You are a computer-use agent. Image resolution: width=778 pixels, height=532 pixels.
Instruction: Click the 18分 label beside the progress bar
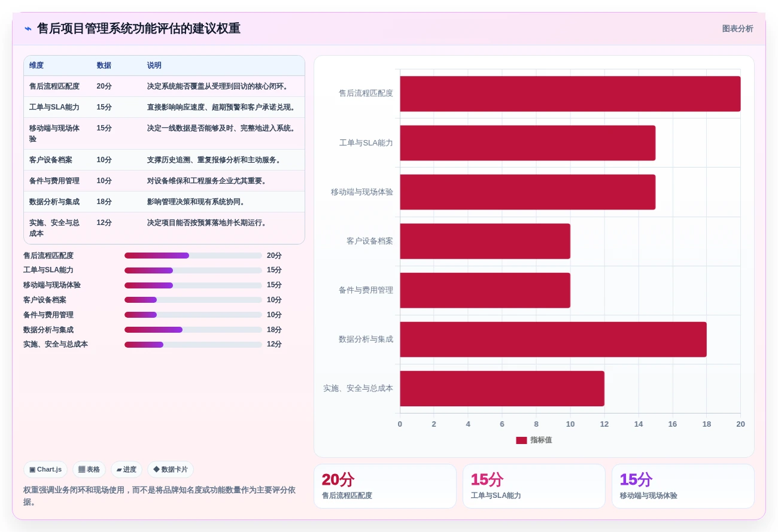pyautogui.click(x=274, y=330)
